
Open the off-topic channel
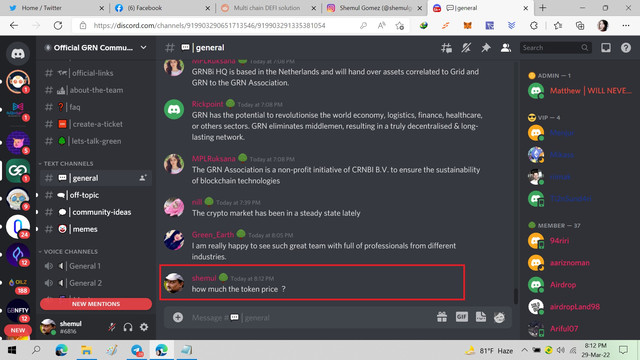[x=96, y=195]
